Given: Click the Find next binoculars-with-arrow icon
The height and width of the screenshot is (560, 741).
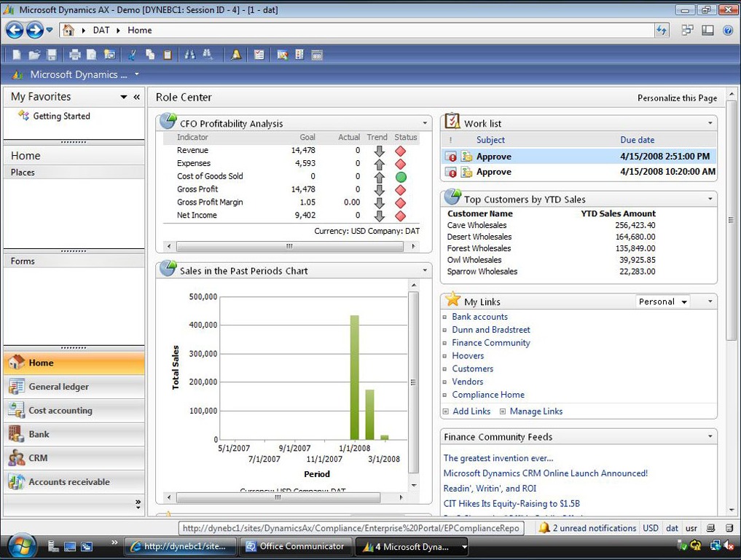Looking at the screenshot, I should coord(208,55).
